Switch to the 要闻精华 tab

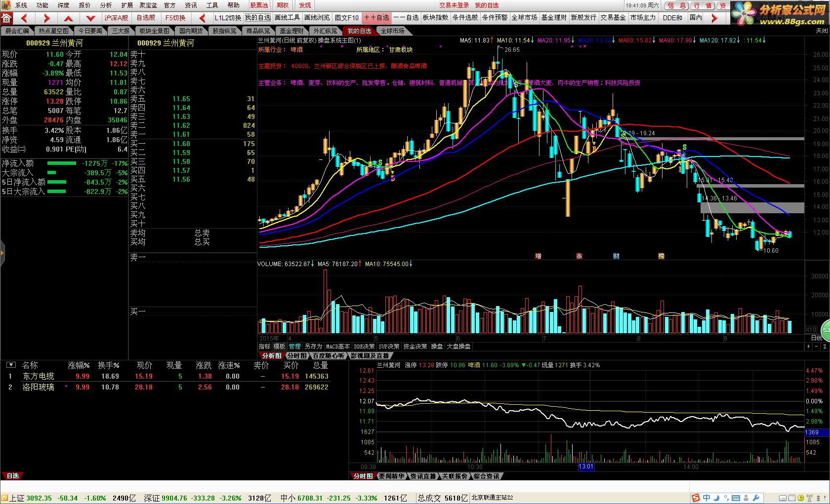(x=391, y=476)
